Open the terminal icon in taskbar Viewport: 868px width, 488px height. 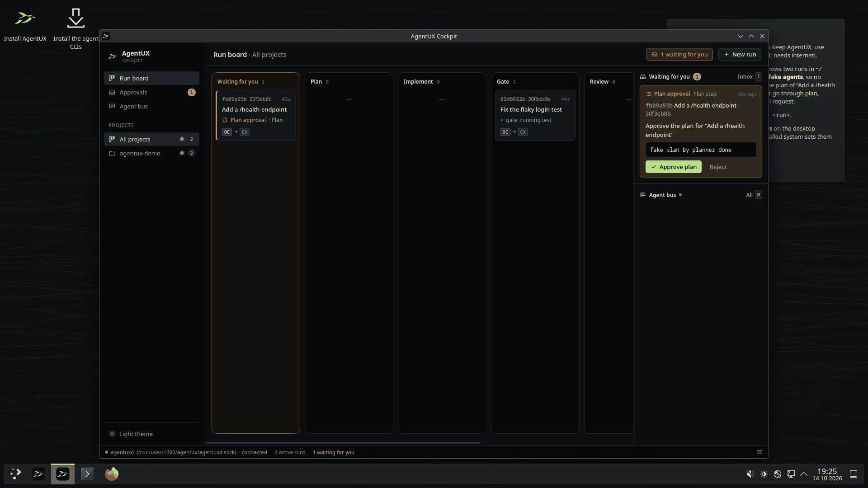pyautogui.click(x=87, y=474)
